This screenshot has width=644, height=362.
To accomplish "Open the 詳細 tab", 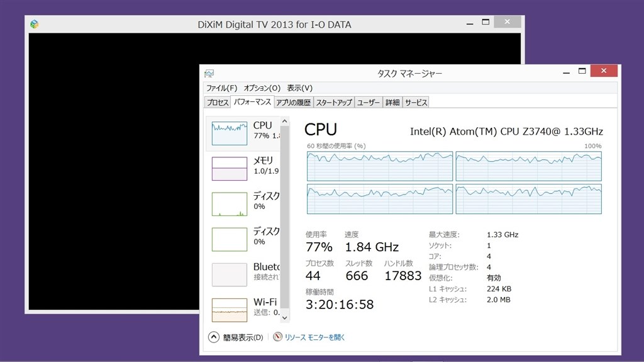I will click(x=392, y=103).
